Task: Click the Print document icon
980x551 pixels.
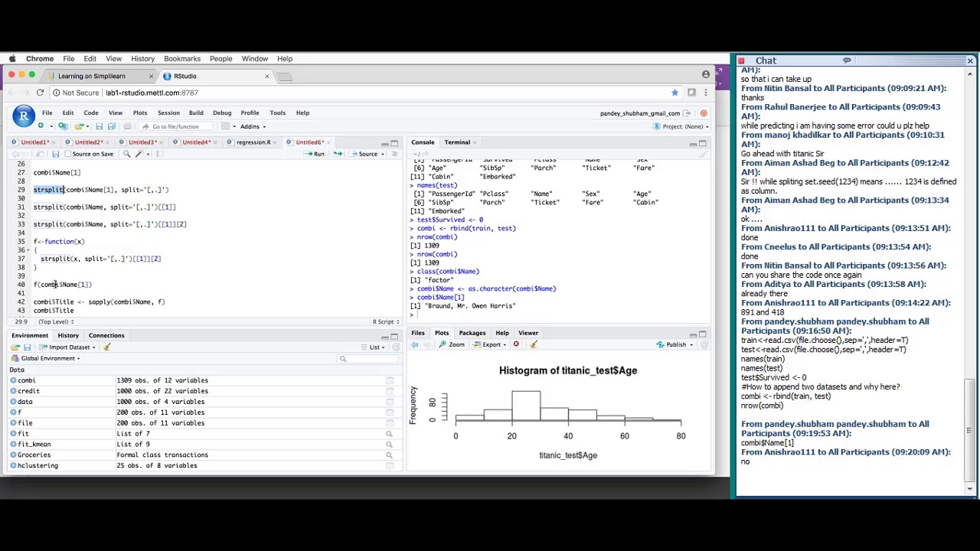Action: click(x=129, y=126)
